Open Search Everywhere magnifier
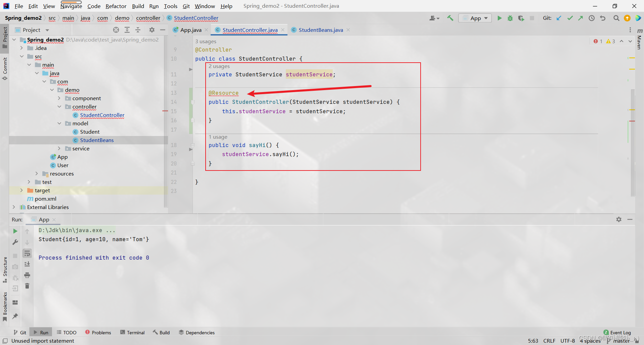The image size is (644, 345). click(x=616, y=18)
